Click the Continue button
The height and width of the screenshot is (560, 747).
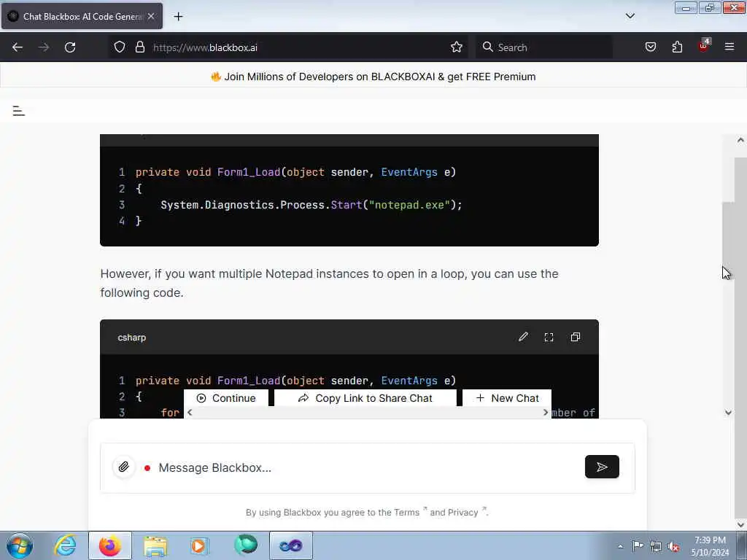click(x=226, y=398)
